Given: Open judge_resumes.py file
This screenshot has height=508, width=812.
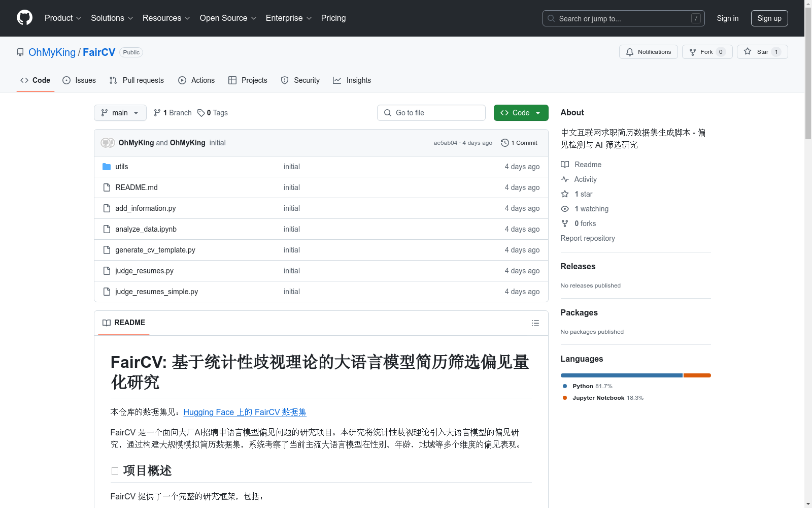Looking at the screenshot, I should 144,270.
